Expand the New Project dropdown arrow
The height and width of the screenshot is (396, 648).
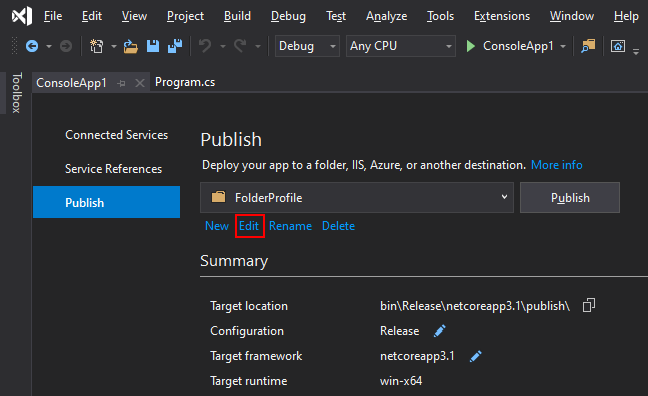click(114, 46)
